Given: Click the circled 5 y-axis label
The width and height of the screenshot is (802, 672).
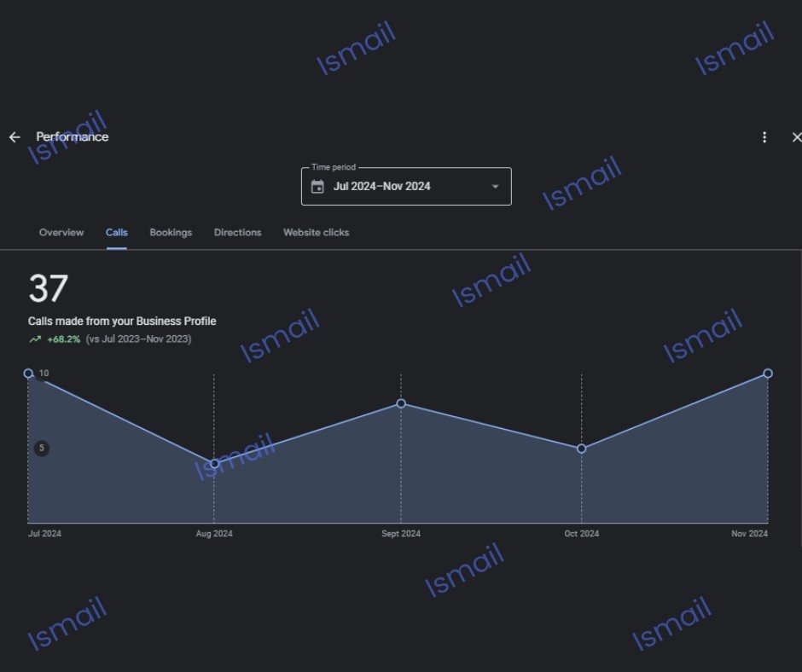Looking at the screenshot, I should click(x=42, y=449).
